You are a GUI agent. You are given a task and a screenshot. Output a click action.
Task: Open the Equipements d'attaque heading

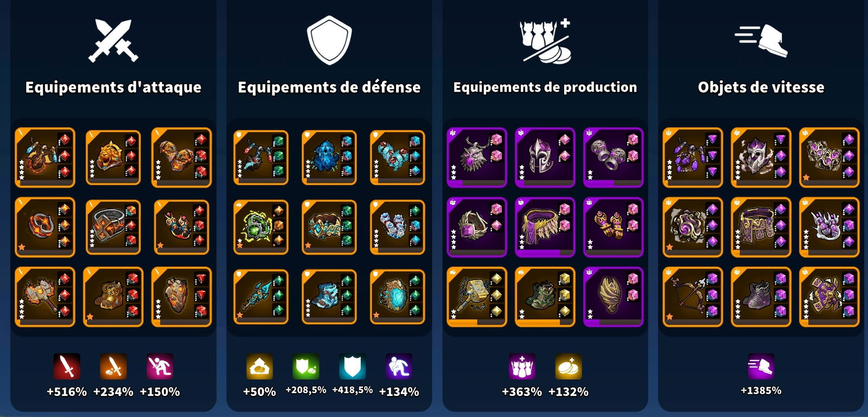[x=113, y=87]
